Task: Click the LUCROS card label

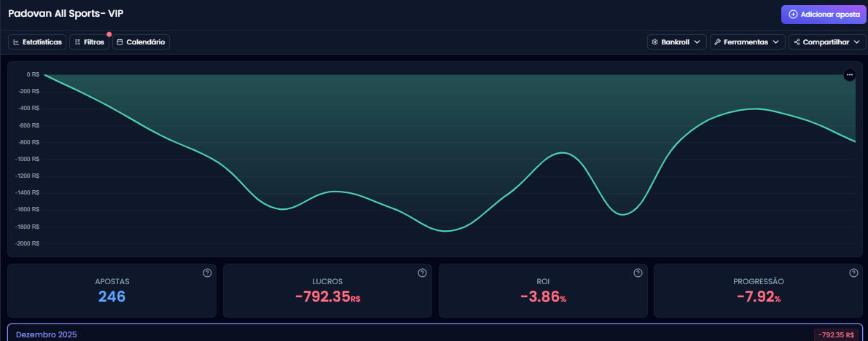Action: click(328, 282)
